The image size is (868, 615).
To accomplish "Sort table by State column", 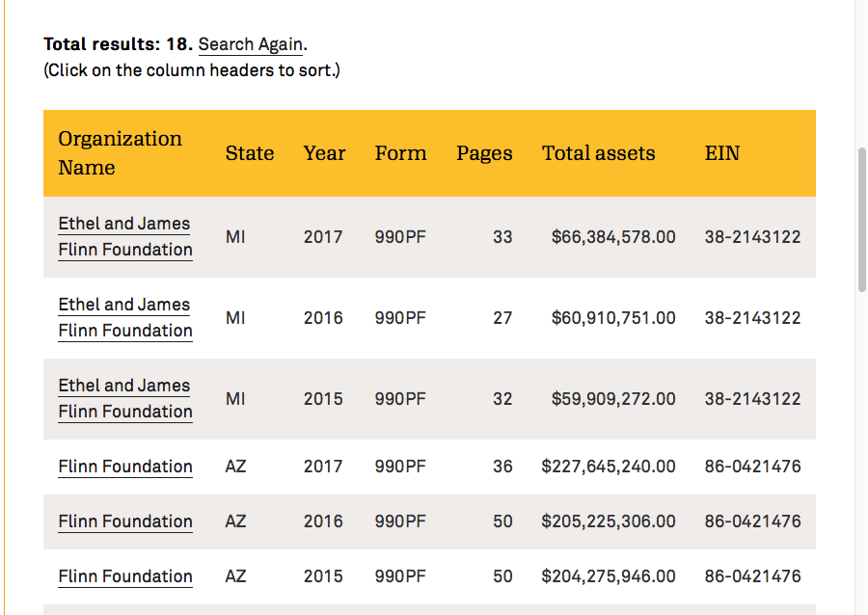I will pos(250,153).
